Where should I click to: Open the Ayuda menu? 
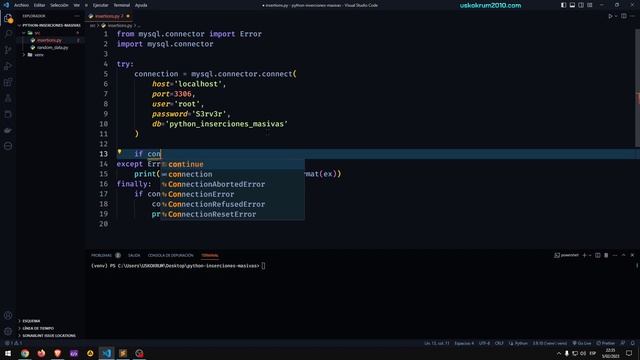tap(141, 5)
